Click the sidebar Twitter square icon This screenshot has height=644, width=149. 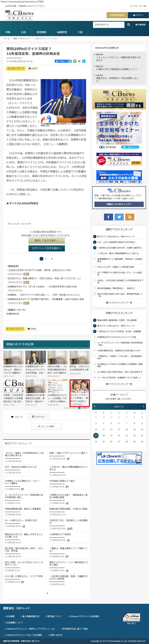119,217
